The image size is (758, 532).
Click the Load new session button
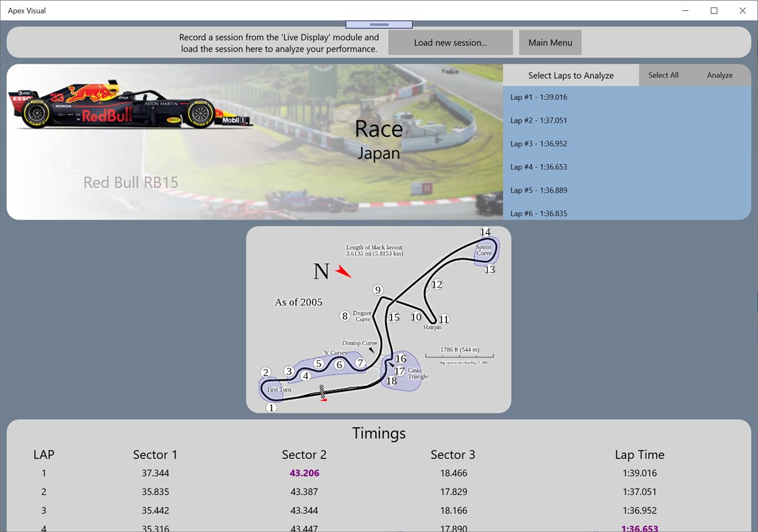[450, 43]
